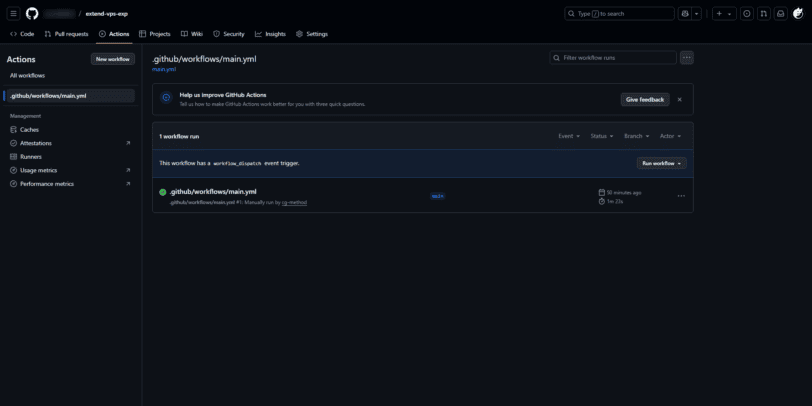Image resolution: width=812 pixels, height=406 pixels.
Task: Go to GitHub home via Octocat logo
Action: [x=32, y=13]
